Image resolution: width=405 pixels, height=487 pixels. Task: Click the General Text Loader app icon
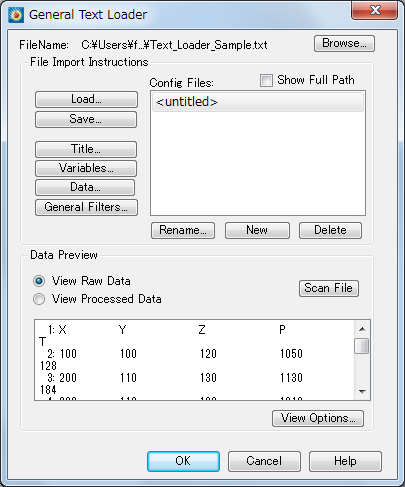[16, 15]
